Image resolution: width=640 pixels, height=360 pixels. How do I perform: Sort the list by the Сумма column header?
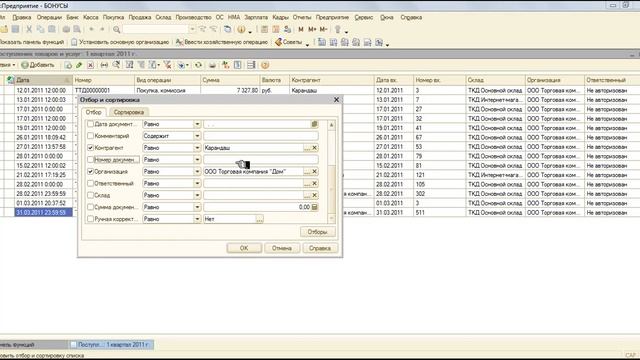coord(230,80)
